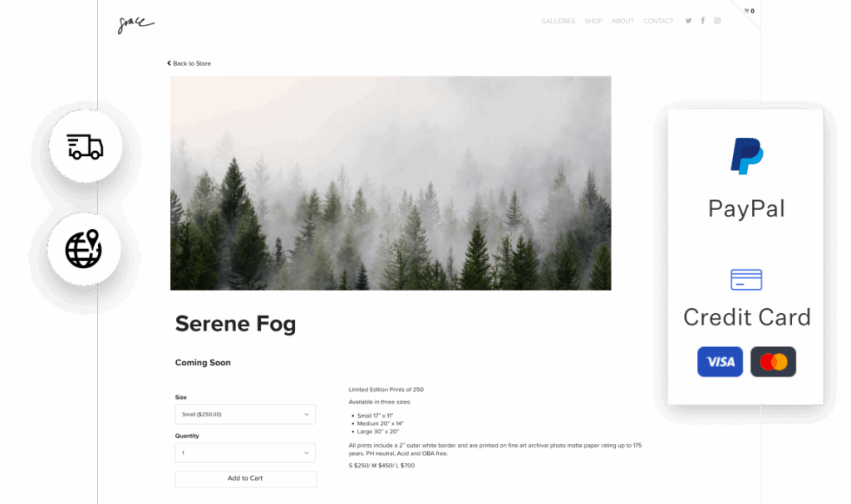Select the Mastercard badge
The height and width of the screenshot is (504, 851).
pyautogui.click(x=774, y=361)
